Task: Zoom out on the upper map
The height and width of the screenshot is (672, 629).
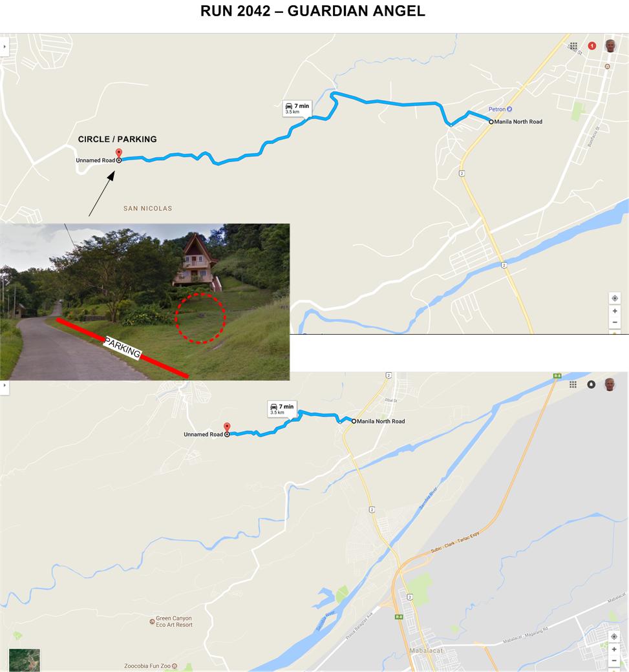Action: coord(614,322)
